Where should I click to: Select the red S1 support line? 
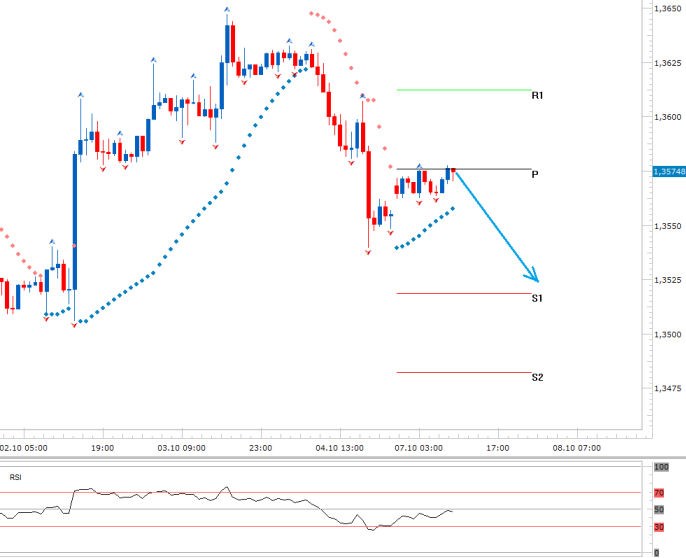[464, 293]
